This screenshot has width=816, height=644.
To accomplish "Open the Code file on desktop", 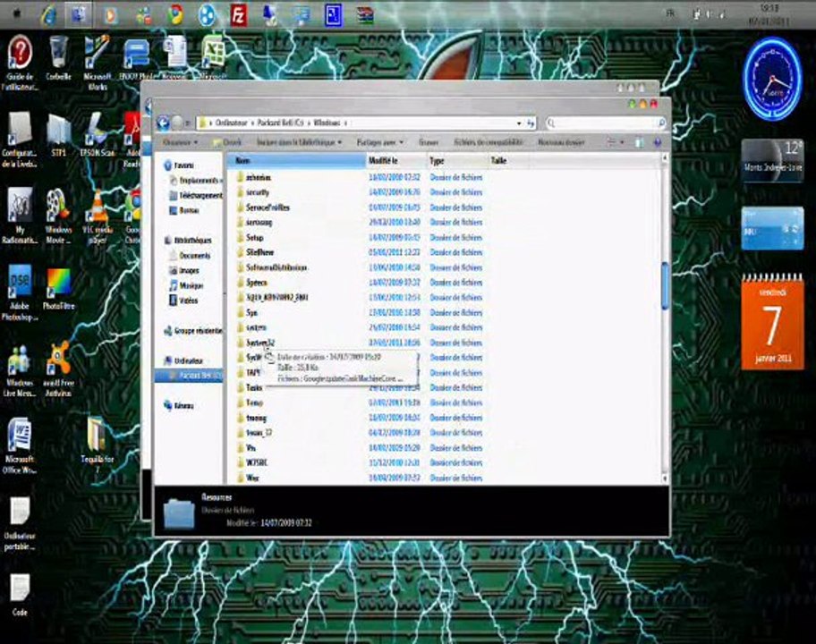I will [20, 595].
